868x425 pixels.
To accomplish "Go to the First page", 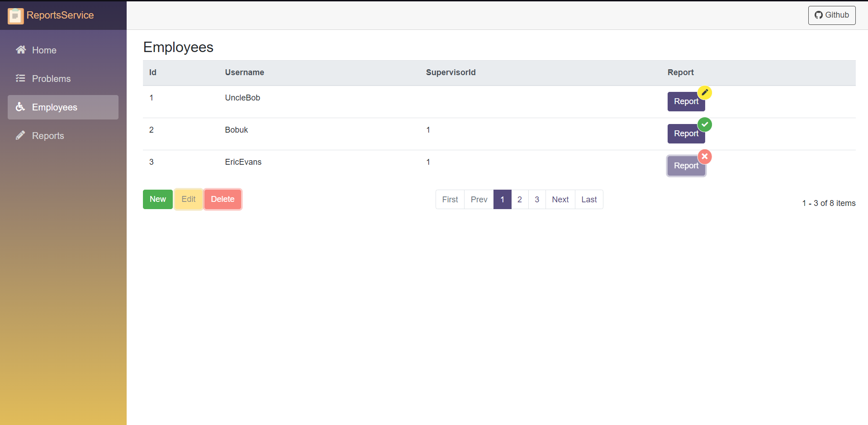I will coord(450,200).
